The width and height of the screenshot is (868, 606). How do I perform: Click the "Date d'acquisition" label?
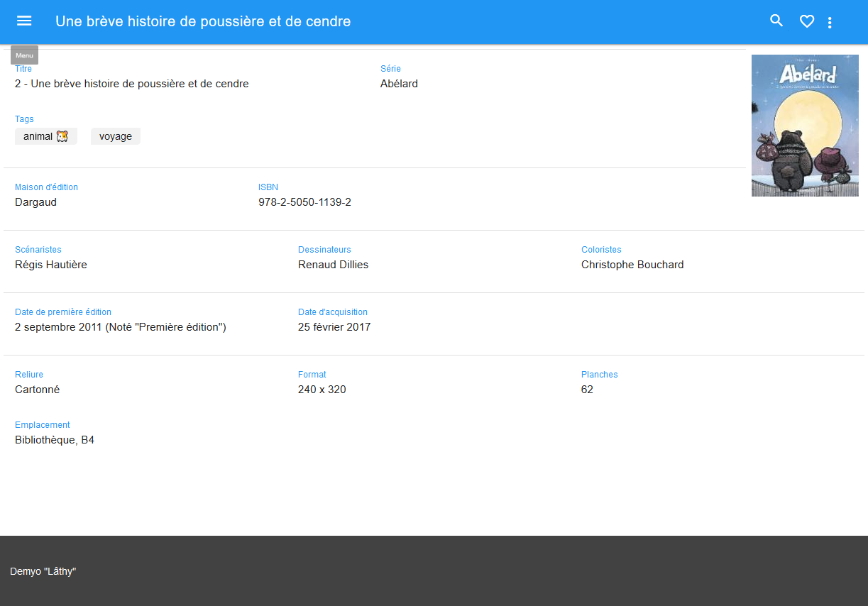pos(333,312)
